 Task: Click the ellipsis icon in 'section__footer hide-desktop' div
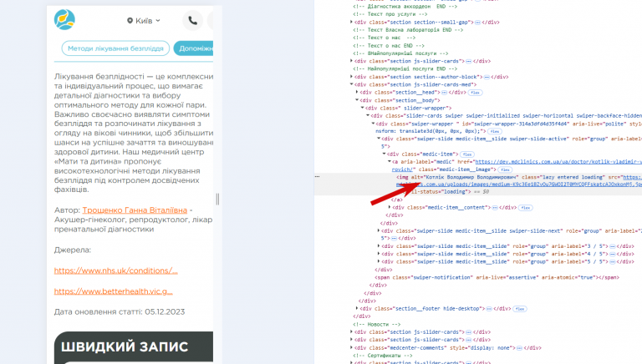489,309
